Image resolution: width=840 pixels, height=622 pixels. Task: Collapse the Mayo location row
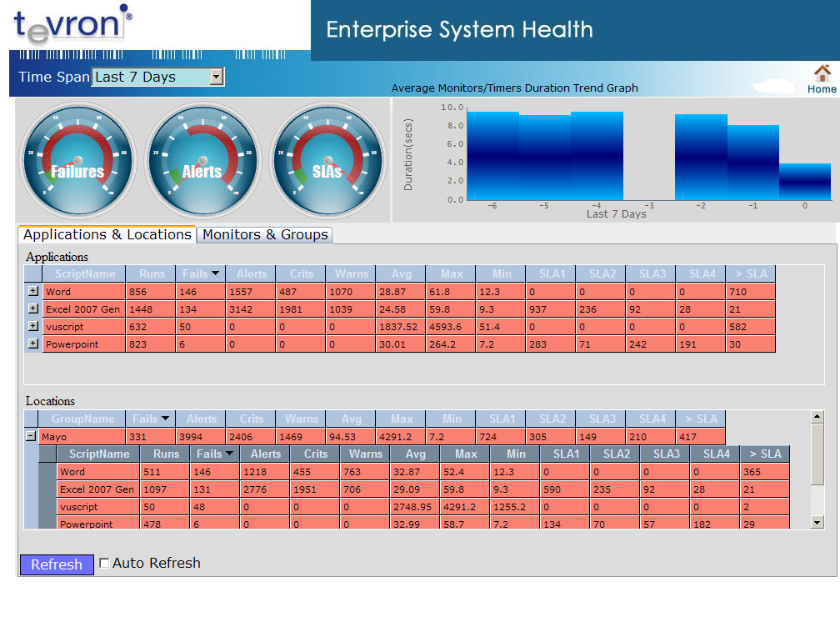tap(31, 436)
